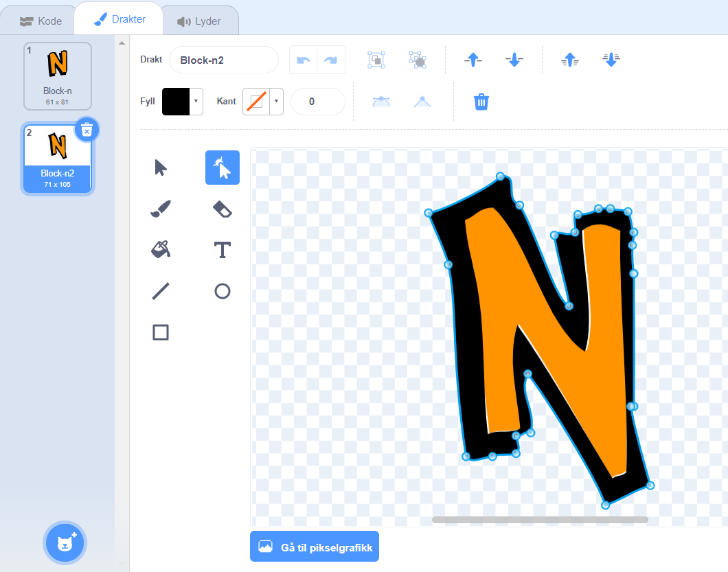Screen dimensions: 728x572
Task: Pick the Circle tool
Action: 222,291
